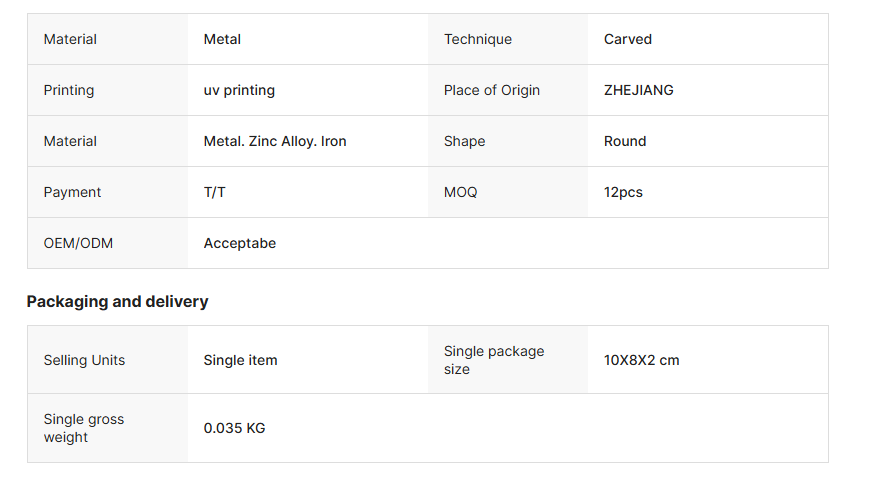Image resolution: width=892 pixels, height=479 pixels.
Task: Click the 'Single item' value
Action: [240, 360]
